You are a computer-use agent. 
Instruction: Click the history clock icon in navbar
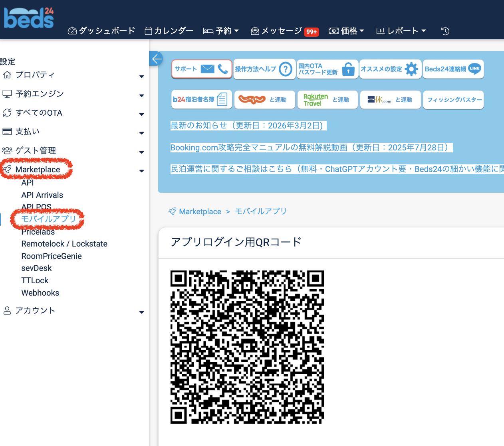(445, 31)
